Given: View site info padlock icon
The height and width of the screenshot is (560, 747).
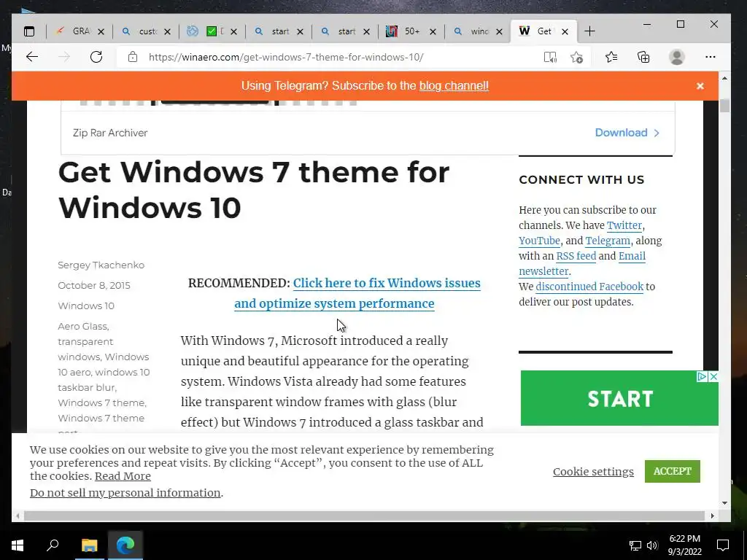Looking at the screenshot, I should click(133, 57).
